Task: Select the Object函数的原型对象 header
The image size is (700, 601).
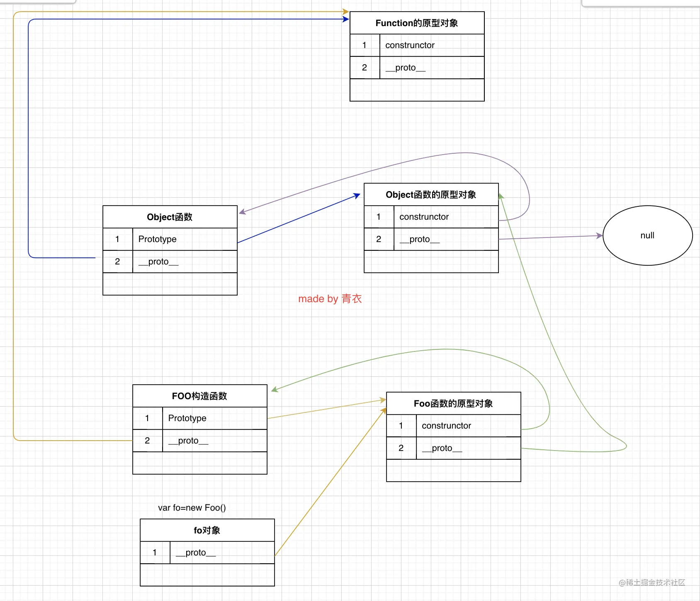Action: pyautogui.click(x=431, y=194)
